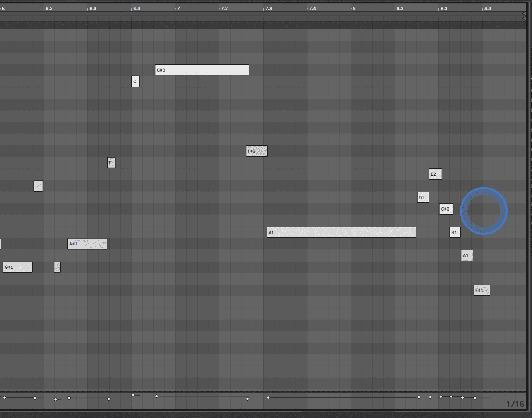
Task: Click the 6.4 ruler marker
Action: [137, 9]
